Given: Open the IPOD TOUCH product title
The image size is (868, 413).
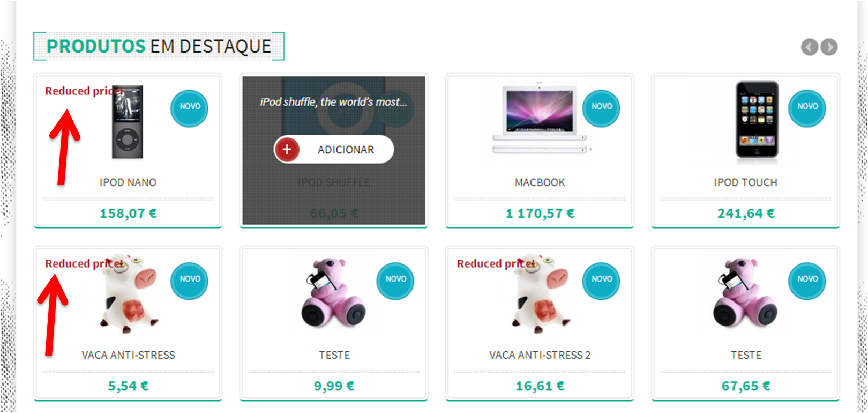Looking at the screenshot, I should coord(745,182).
